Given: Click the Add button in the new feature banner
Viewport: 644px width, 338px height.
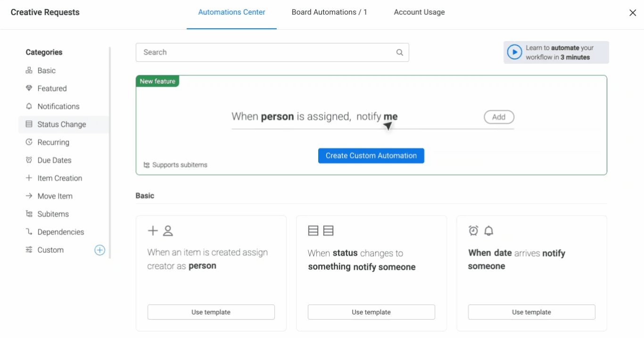Looking at the screenshot, I should [x=499, y=117].
